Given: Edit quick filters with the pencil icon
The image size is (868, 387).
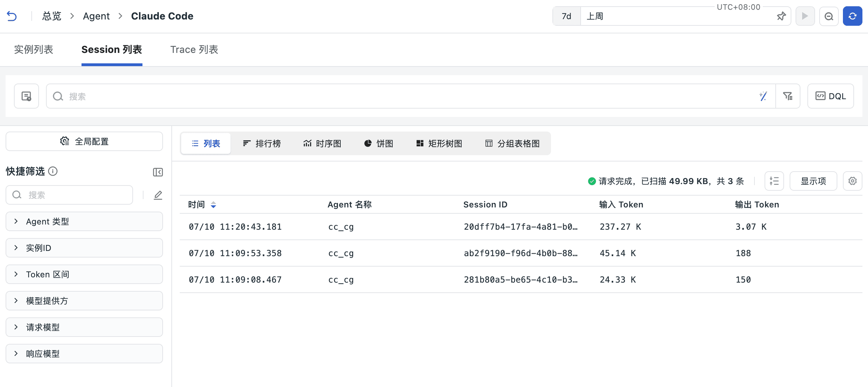Looking at the screenshot, I should pyautogui.click(x=158, y=195).
